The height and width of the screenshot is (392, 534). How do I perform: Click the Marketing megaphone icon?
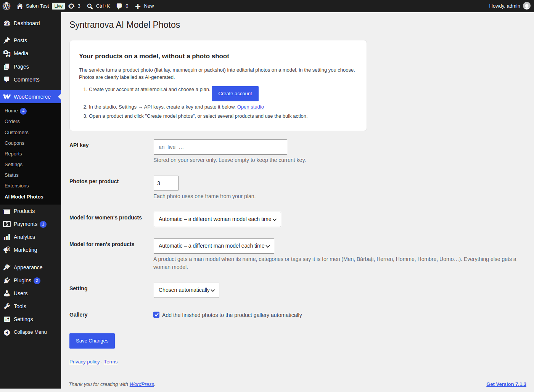pos(7,250)
